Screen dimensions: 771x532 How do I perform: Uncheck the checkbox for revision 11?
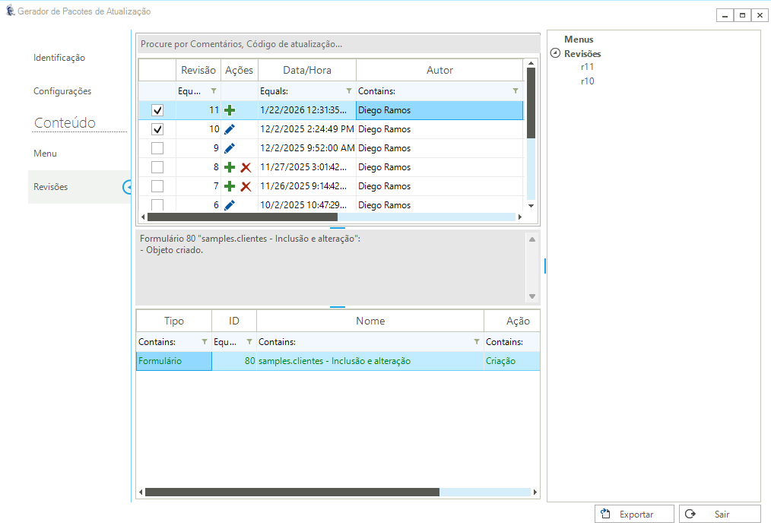(x=157, y=110)
